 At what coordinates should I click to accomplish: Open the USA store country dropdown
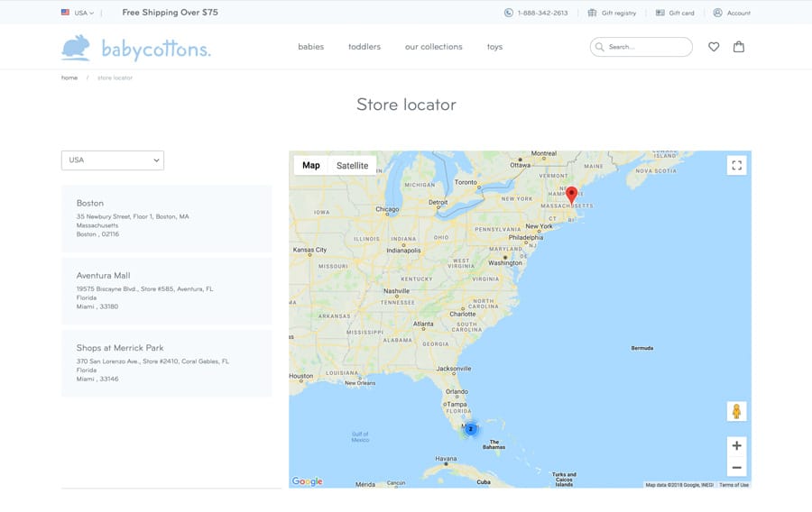(113, 160)
